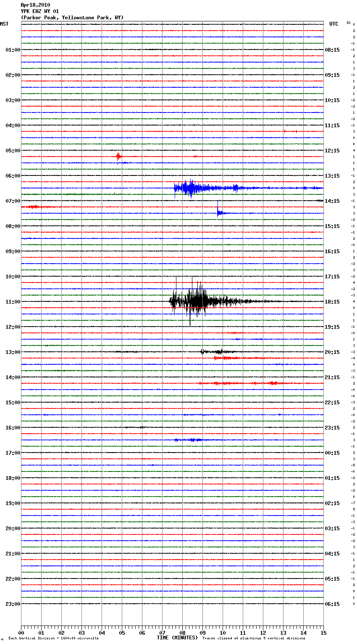Screen dimensions: 357x644
Task: Select the "07:00" MST time label
Action: (13, 201)
